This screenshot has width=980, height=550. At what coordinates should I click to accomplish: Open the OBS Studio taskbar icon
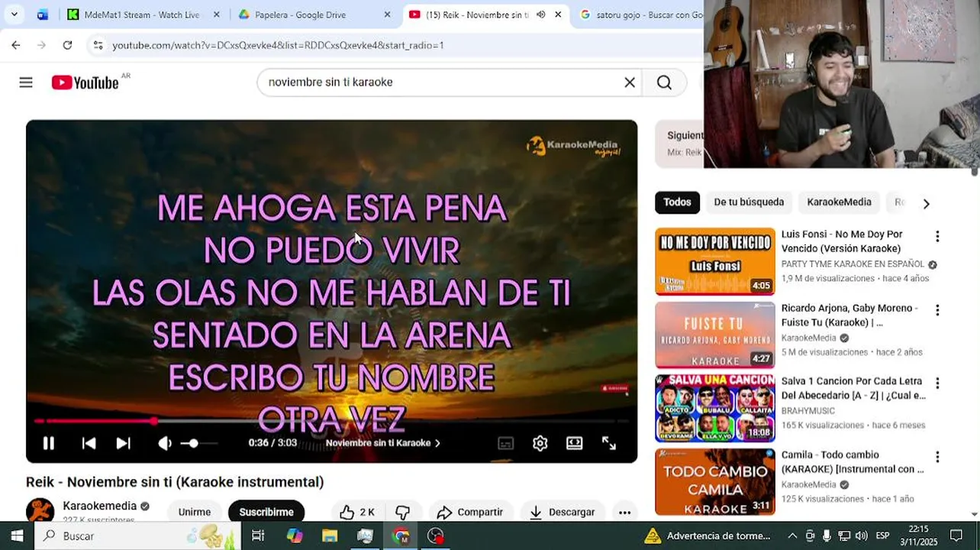tap(436, 535)
